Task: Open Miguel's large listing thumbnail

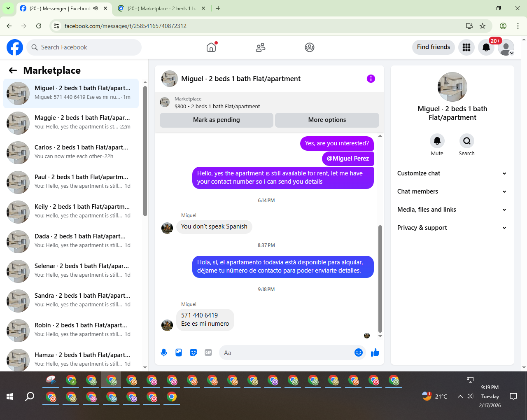Action: (x=452, y=87)
